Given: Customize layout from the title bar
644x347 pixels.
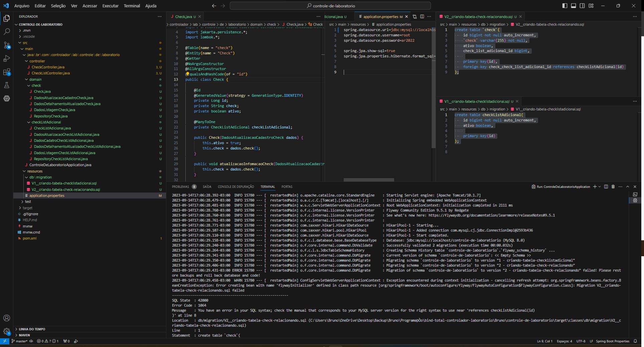Looking at the screenshot, I should point(591,6).
